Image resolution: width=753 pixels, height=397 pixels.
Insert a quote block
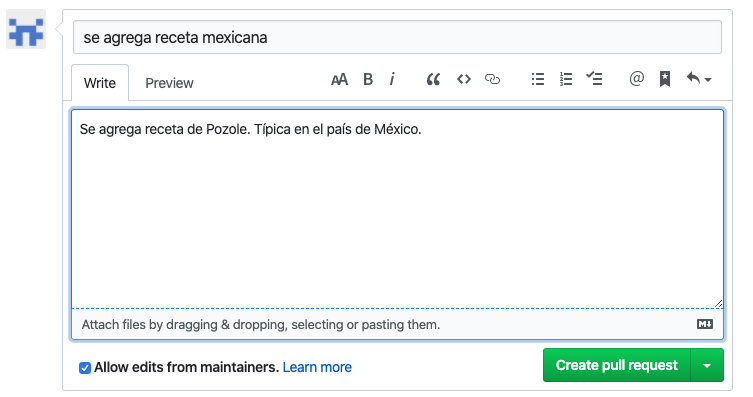pos(433,79)
